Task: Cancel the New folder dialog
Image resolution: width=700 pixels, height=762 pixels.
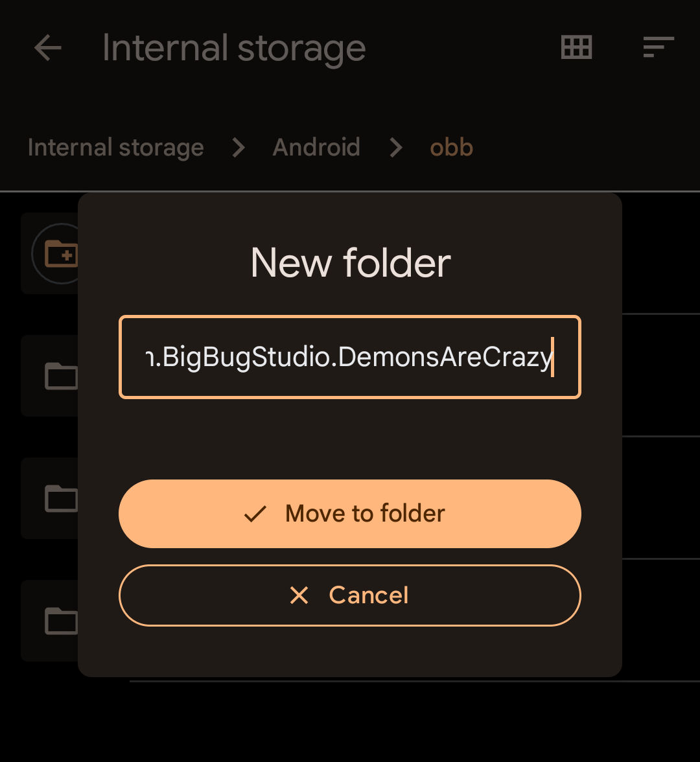Action: click(x=350, y=595)
